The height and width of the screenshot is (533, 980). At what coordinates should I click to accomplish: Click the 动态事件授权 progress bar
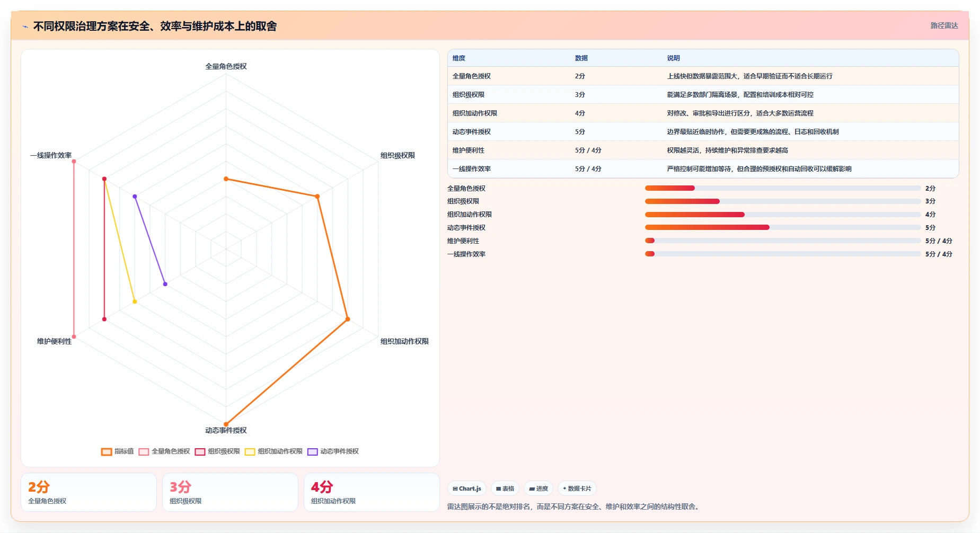pos(783,227)
